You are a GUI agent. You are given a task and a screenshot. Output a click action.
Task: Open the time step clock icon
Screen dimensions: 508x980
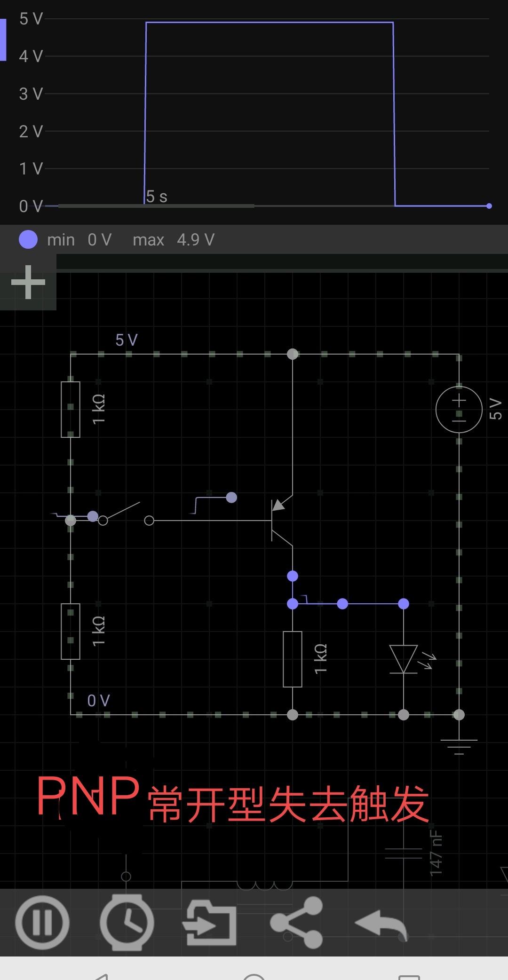[127, 922]
